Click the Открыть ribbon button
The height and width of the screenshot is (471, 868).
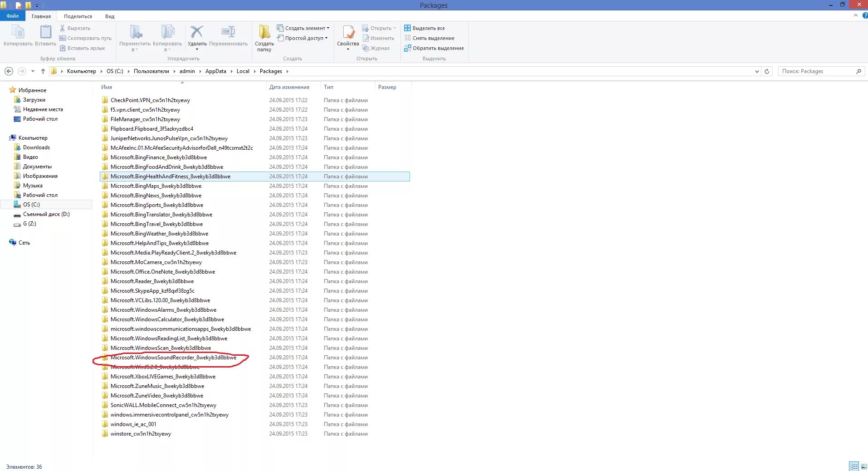379,28
